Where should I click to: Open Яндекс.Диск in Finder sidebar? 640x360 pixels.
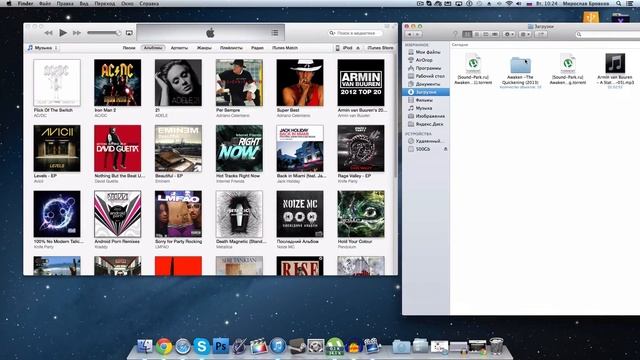426,124
